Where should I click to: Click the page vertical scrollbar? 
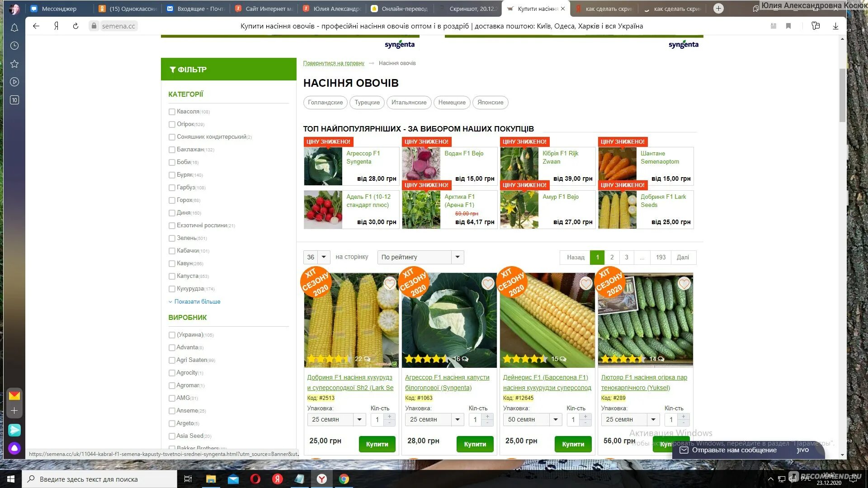coord(842,95)
